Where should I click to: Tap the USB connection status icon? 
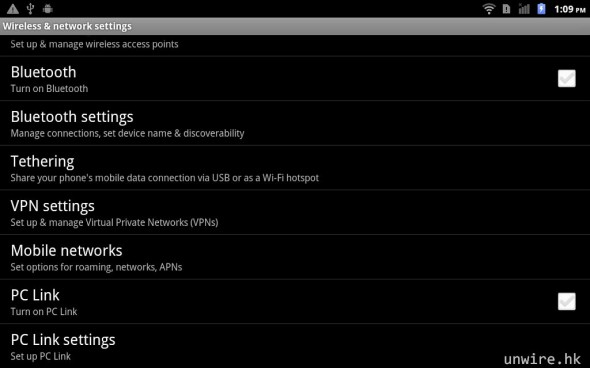click(x=31, y=9)
